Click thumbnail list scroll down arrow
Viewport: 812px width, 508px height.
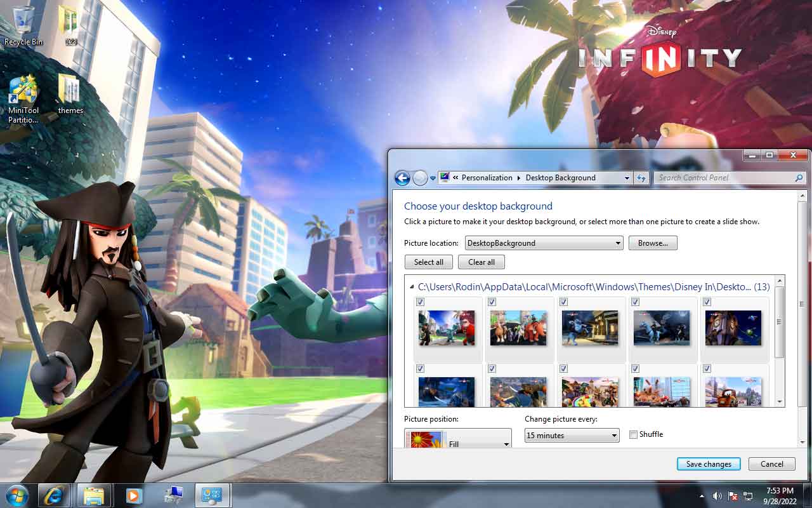[x=780, y=402]
